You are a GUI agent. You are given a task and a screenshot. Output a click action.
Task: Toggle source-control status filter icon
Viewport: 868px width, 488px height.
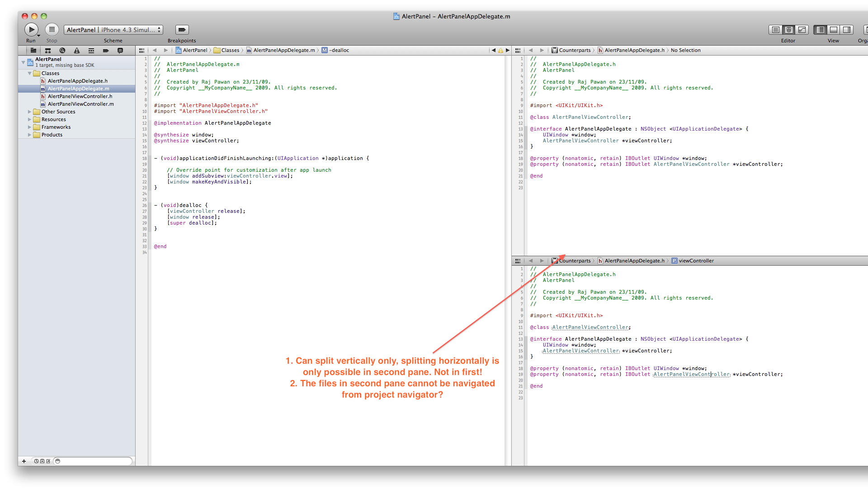pyautogui.click(x=42, y=461)
